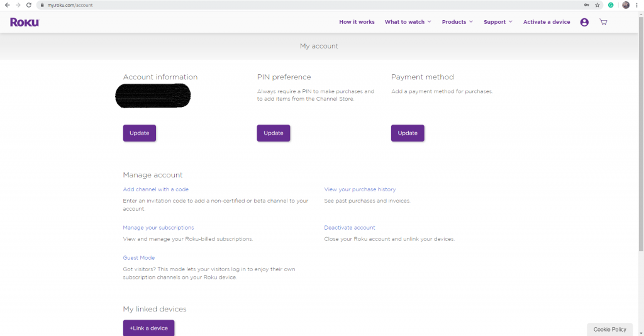Click the address bar URL field
The image size is (644, 336).
coord(308,5)
